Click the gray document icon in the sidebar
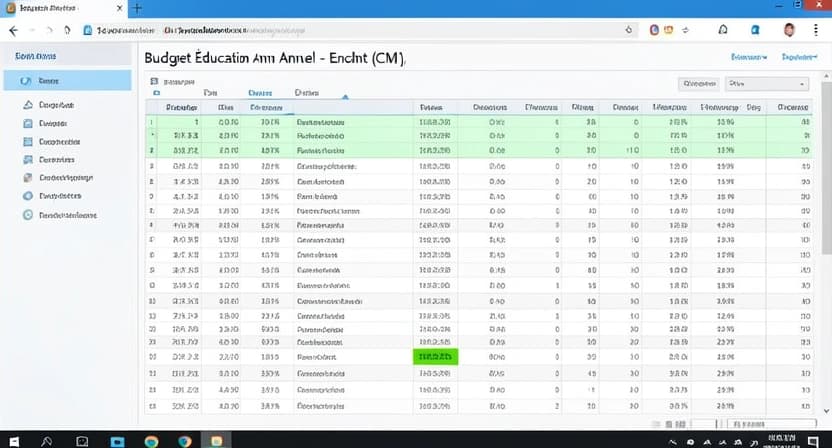The width and height of the screenshot is (832, 448). pyautogui.click(x=28, y=177)
